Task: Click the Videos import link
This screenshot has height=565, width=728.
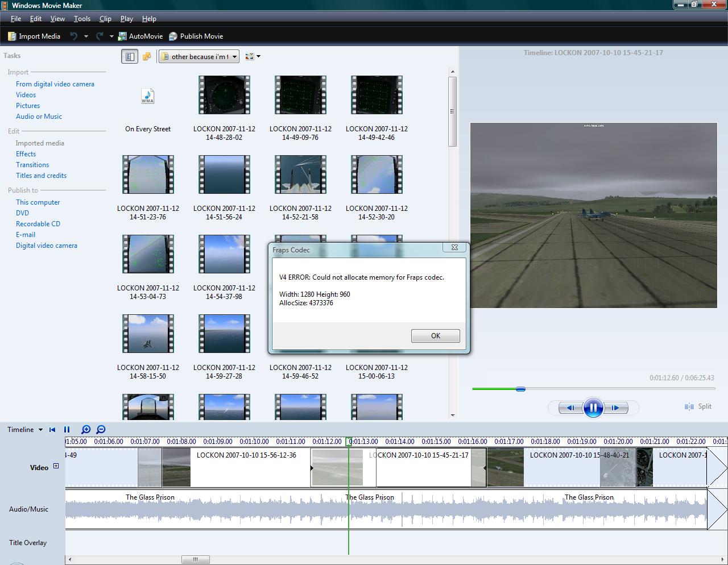Action: coord(26,94)
